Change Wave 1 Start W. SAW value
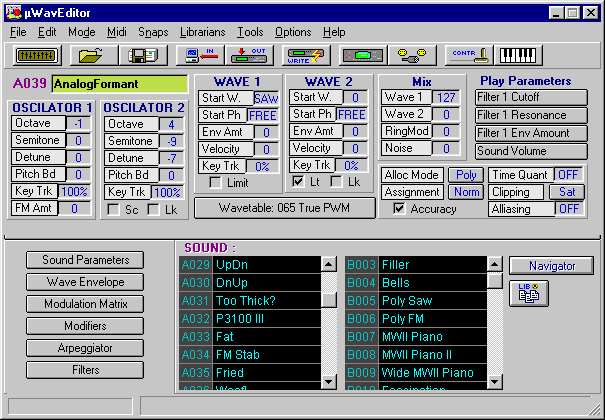The image size is (605, 420). 266,98
